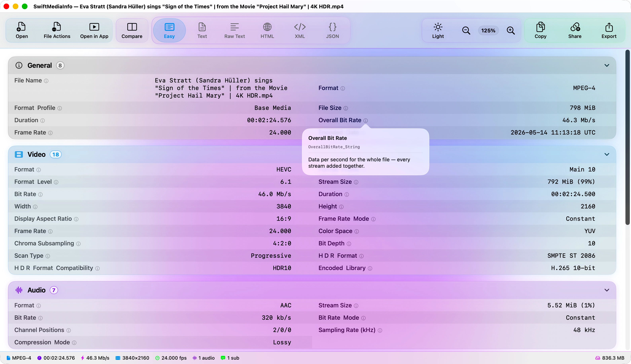Click the Video count badge 18

coord(56,154)
